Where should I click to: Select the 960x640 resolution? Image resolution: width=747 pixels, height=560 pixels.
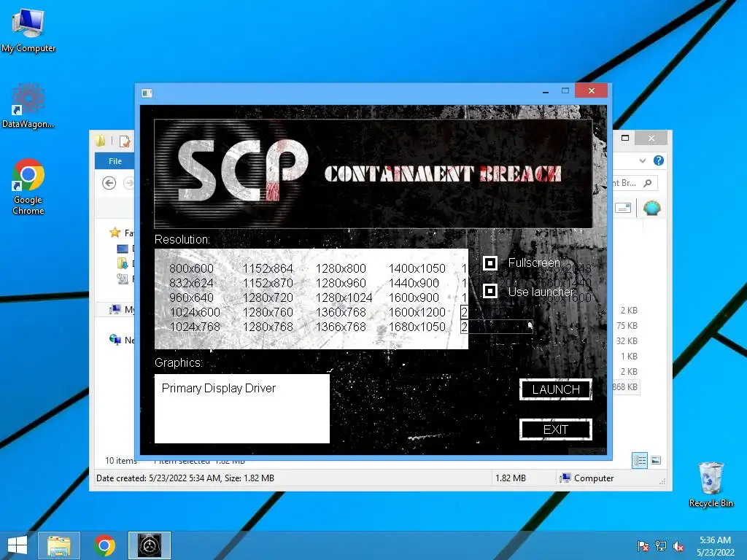coord(192,297)
